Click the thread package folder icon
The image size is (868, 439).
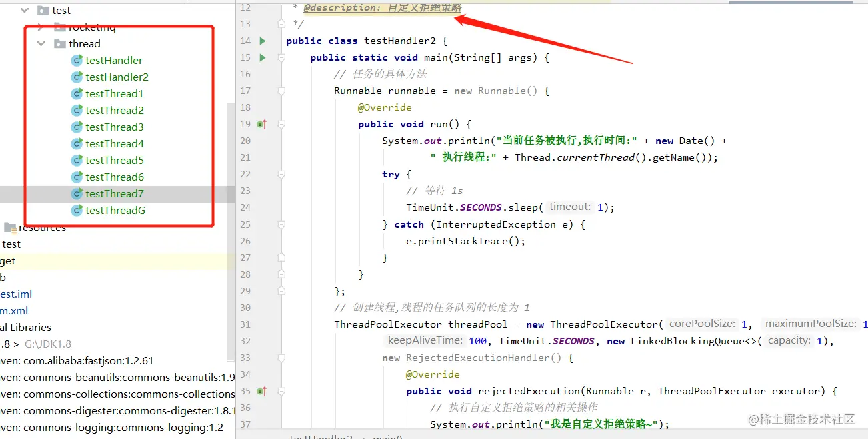click(60, 43)
